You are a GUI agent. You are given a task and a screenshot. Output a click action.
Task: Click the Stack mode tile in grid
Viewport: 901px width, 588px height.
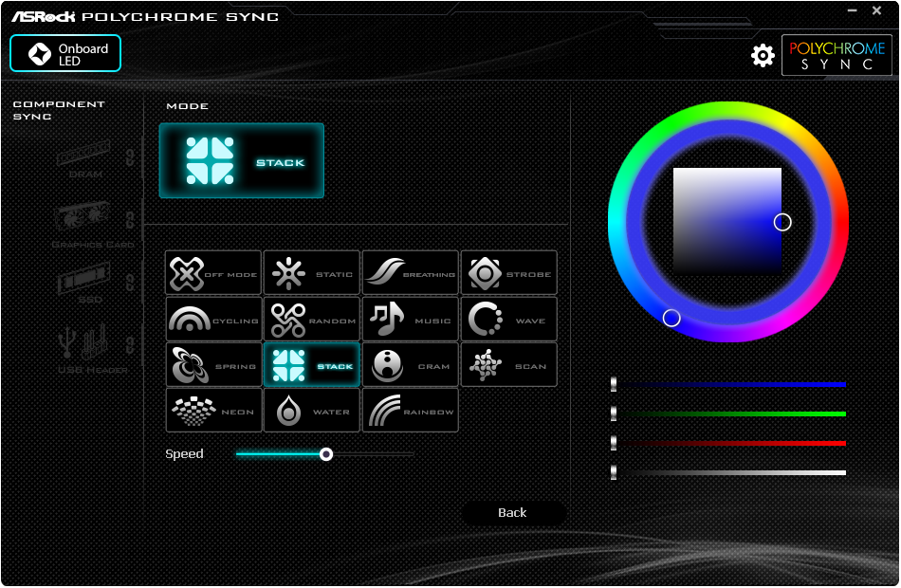coord(311,365)
